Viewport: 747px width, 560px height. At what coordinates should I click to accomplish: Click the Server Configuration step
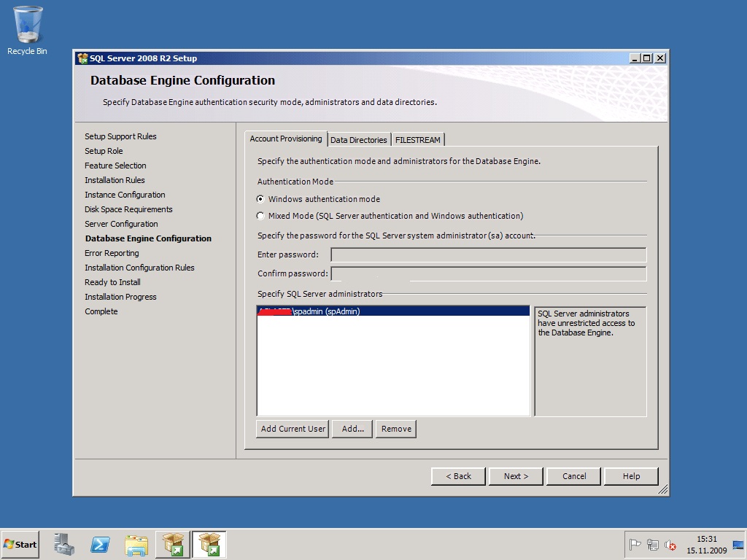[x=121, y=224]
